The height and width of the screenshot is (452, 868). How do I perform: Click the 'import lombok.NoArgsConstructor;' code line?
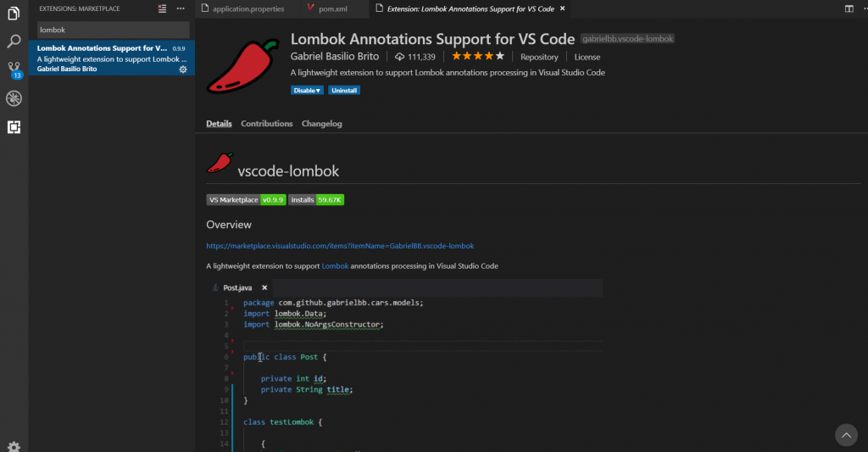click(x=314, y=325)
